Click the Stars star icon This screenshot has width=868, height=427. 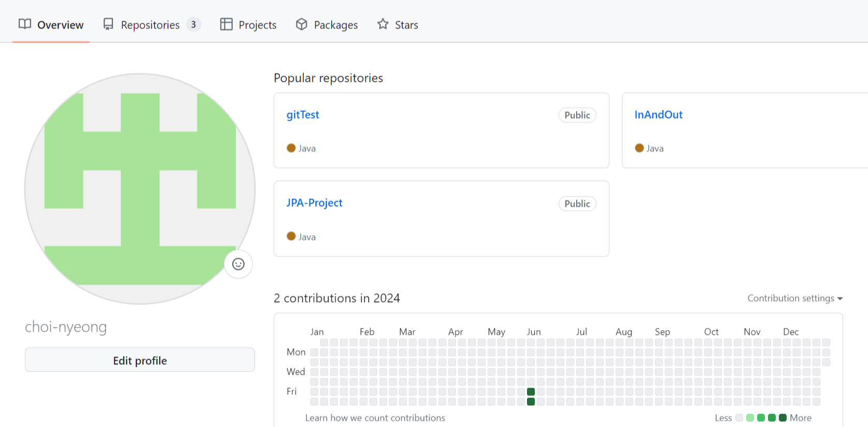383,24
